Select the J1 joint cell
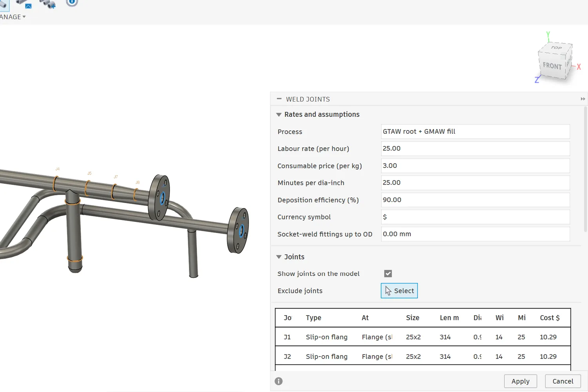588x392 pixels. point(287,337)
